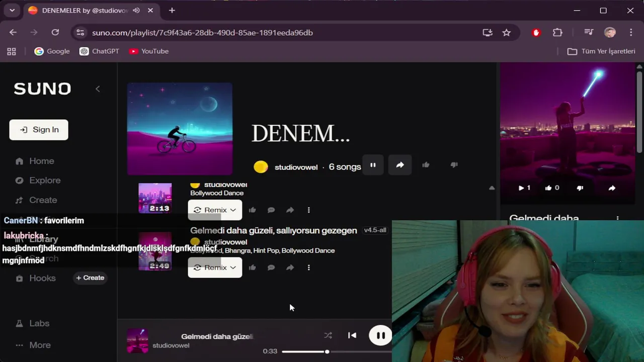Open the studiovowel artist link in the bottom player
644x362 pixels.
coord(171,345)
